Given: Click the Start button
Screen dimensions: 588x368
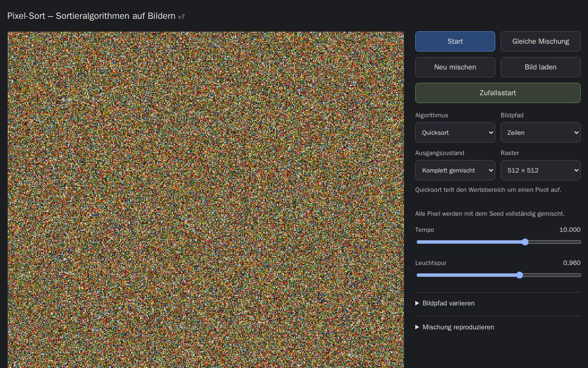Looking at the screenshot, I should pos(455,41).
